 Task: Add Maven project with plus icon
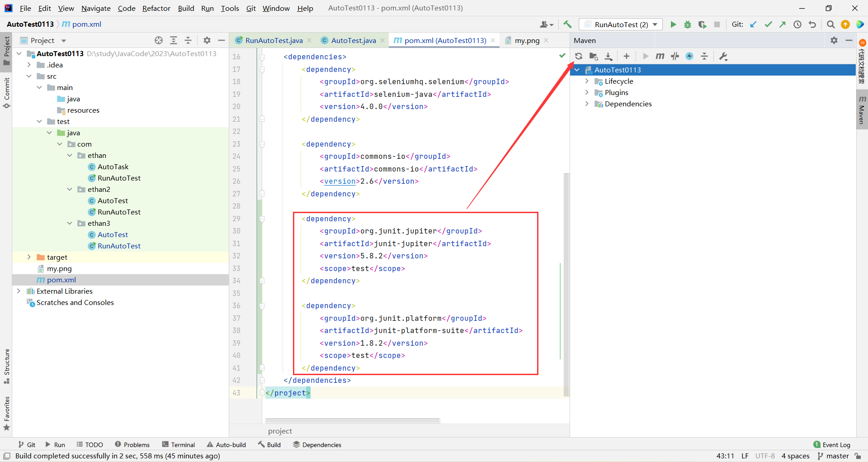[626, 56]
